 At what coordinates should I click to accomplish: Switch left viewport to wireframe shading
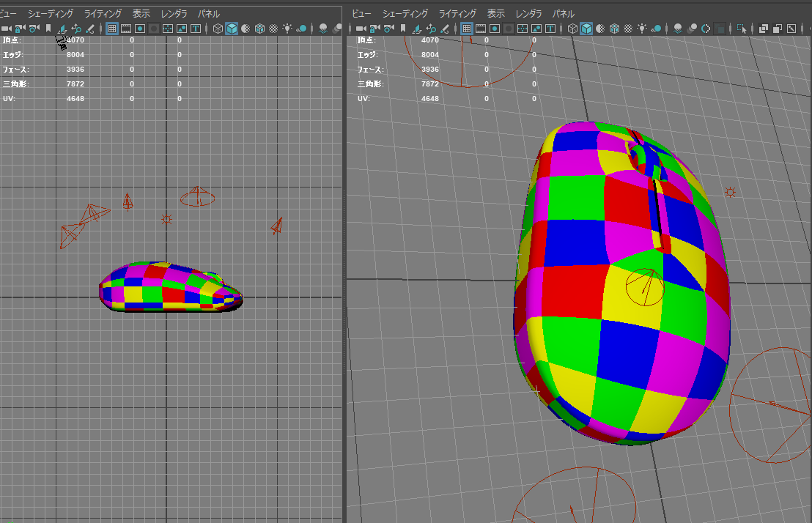(x=218, y=29)
